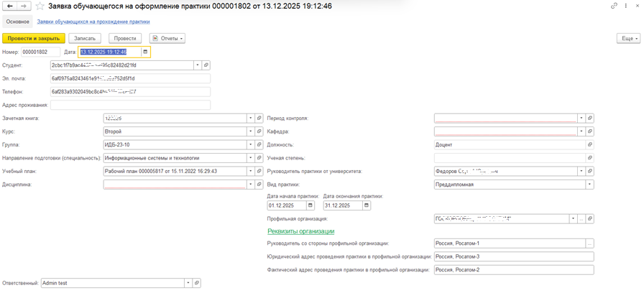Expand the Ответственный dropdown

[188, 283]
